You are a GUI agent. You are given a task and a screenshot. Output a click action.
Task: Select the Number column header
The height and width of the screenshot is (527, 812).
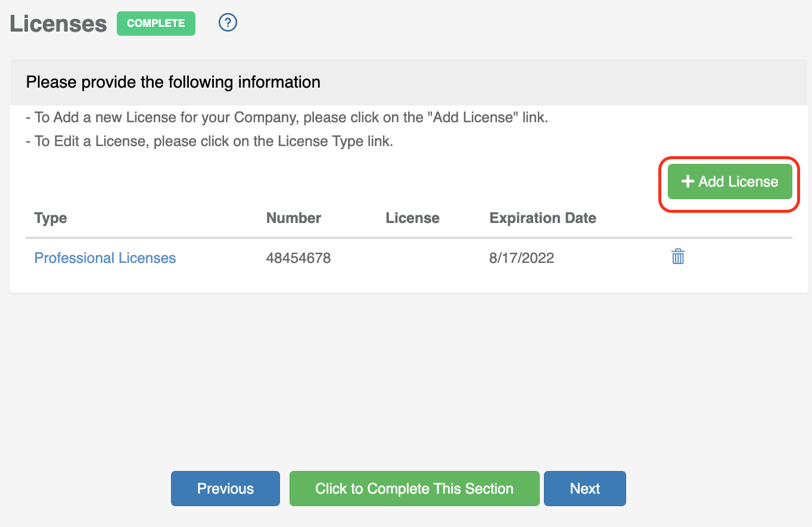coord(294,218)
